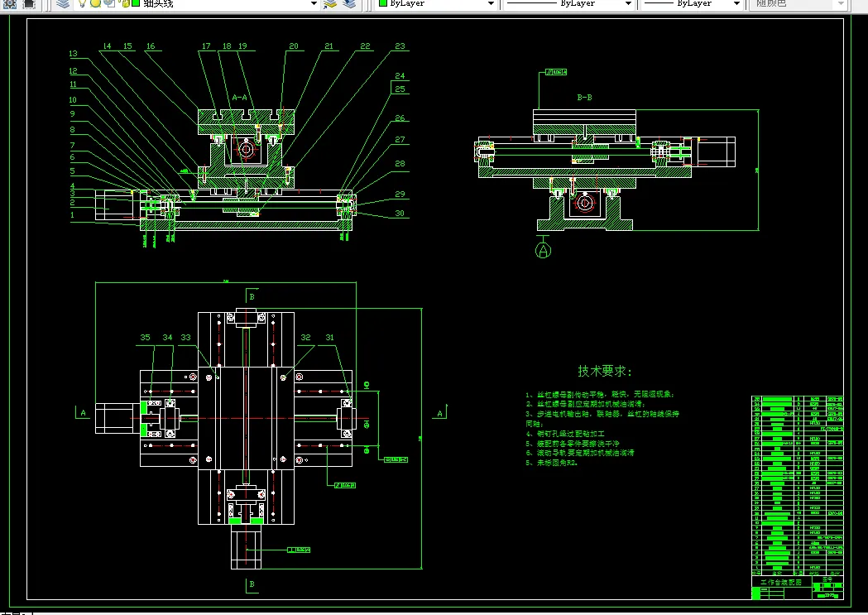Select the 工作台装配图 title block text
The width and height of the screenshot is (868, 615).
pos(781,582)
